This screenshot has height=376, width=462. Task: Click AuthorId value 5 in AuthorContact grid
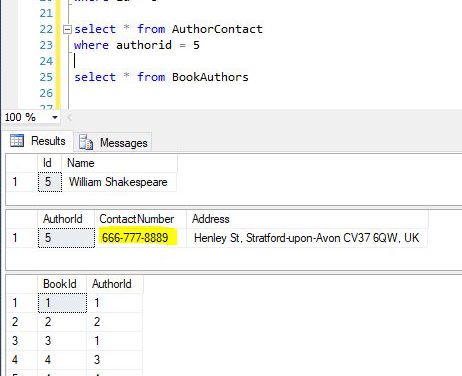[x=66, y=238]
